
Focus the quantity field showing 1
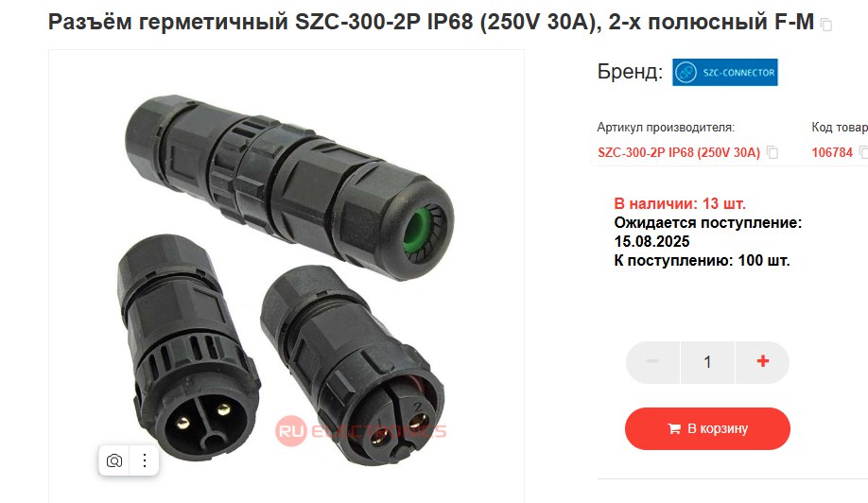pos(707,362)
